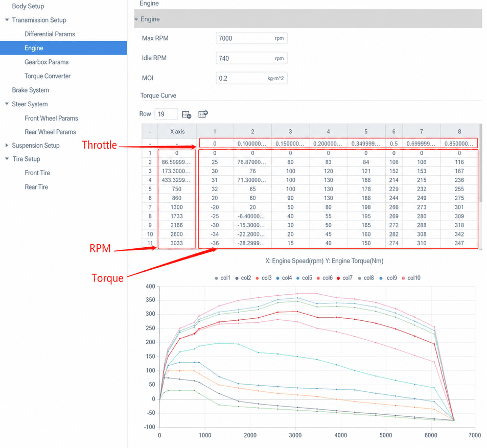The image size is (487, 448).
Task: Select torque cell -6.40000...
Action: click(252, 216)
